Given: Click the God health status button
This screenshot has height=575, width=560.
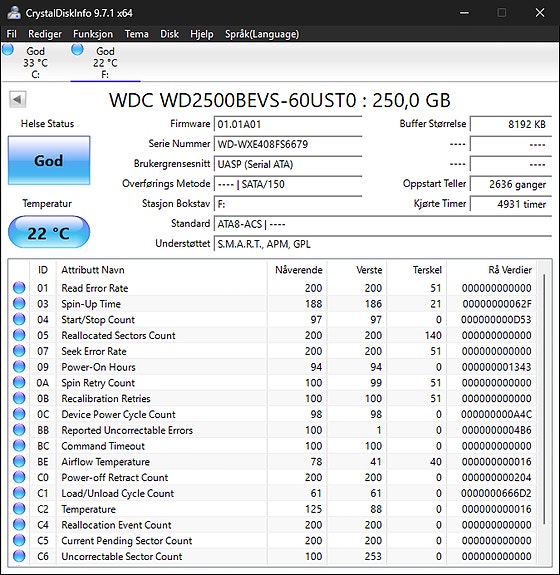Looking at the screenshot, I should click(x=49, y=161).
